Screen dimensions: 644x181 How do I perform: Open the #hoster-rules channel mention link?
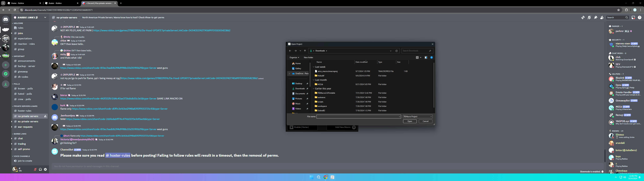(x=118, y=155)
